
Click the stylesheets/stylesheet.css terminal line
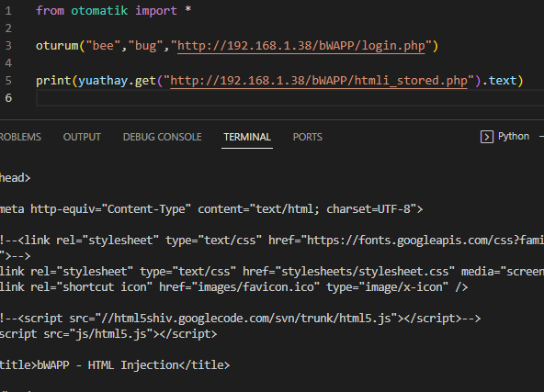[272, 272]
